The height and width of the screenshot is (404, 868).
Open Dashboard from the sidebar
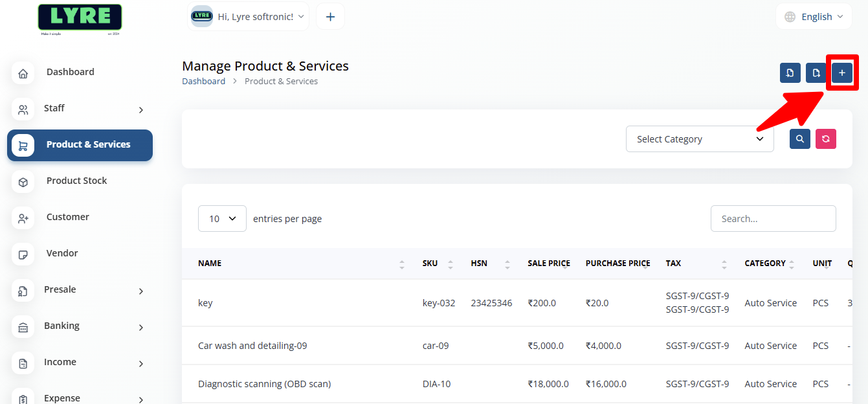tap(70, 72)
